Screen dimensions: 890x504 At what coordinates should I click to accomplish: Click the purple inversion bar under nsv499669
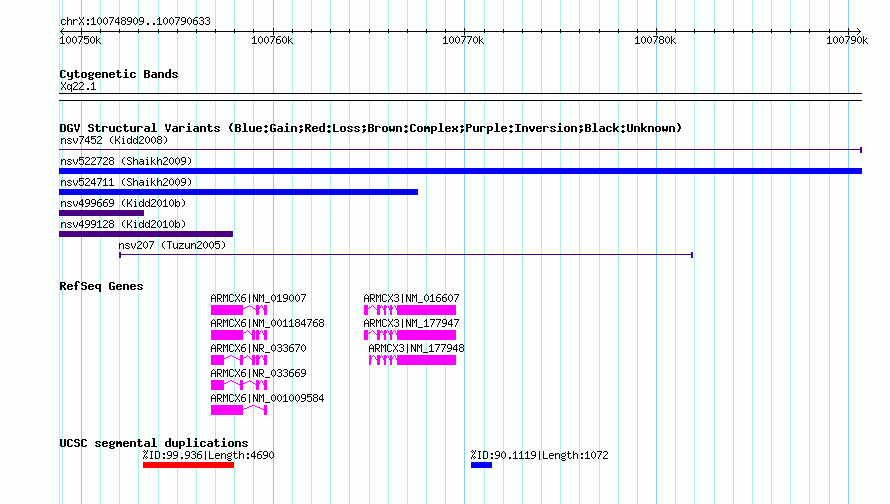point(102,213)
